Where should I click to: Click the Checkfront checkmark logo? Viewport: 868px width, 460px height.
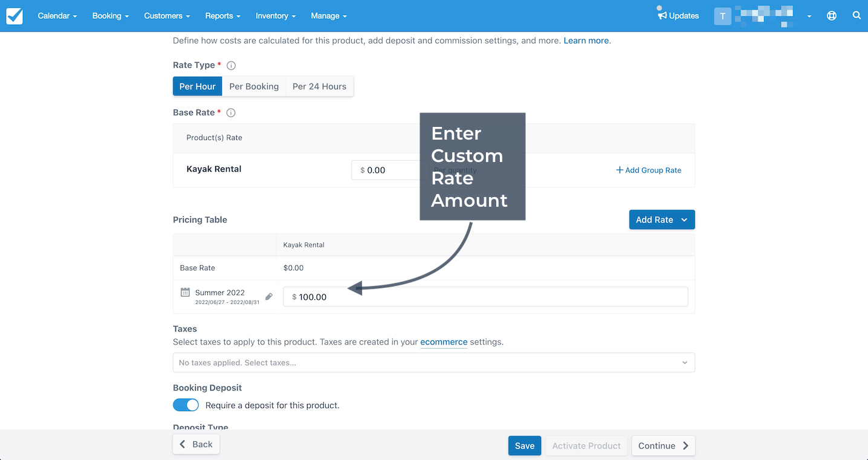pyautogui.click(x=15, y=16)
